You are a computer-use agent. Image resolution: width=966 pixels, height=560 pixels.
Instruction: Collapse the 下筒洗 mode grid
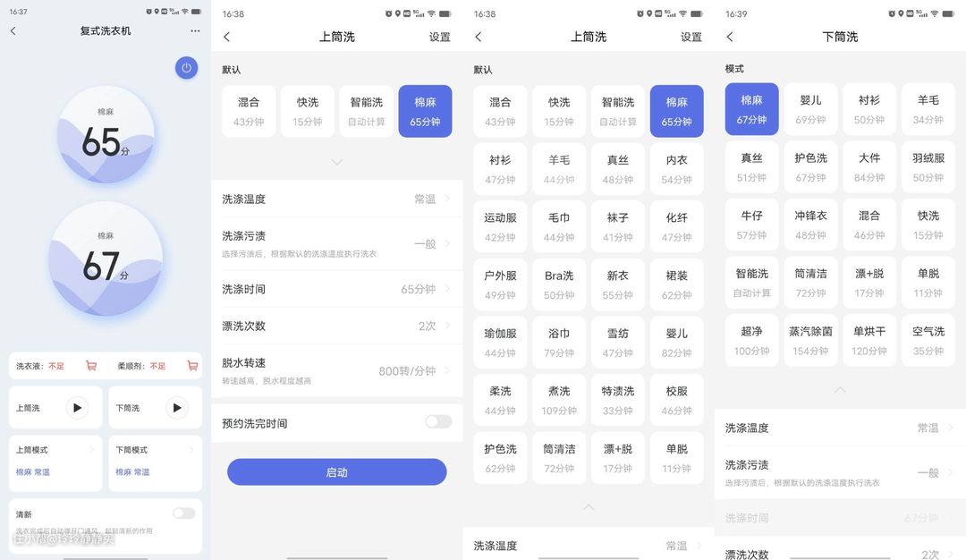(839, 390)
